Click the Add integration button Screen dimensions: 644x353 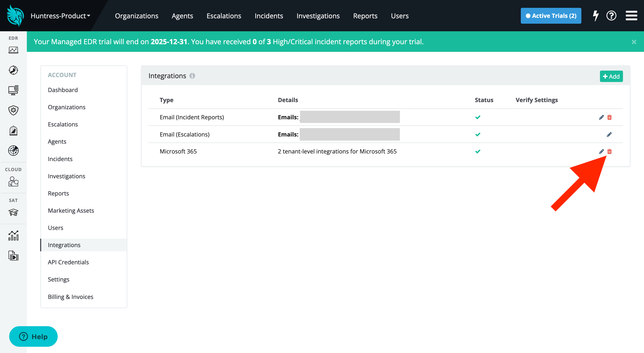pos(611,76)
